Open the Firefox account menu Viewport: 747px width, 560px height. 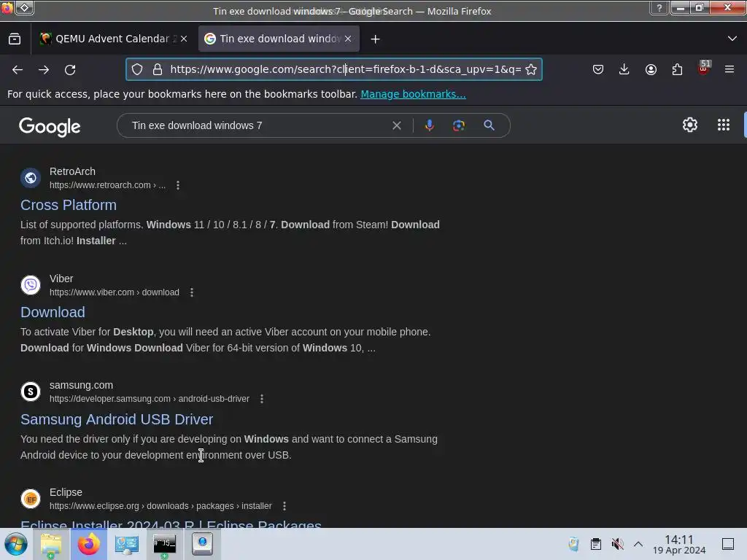click(x=651, y=69)
